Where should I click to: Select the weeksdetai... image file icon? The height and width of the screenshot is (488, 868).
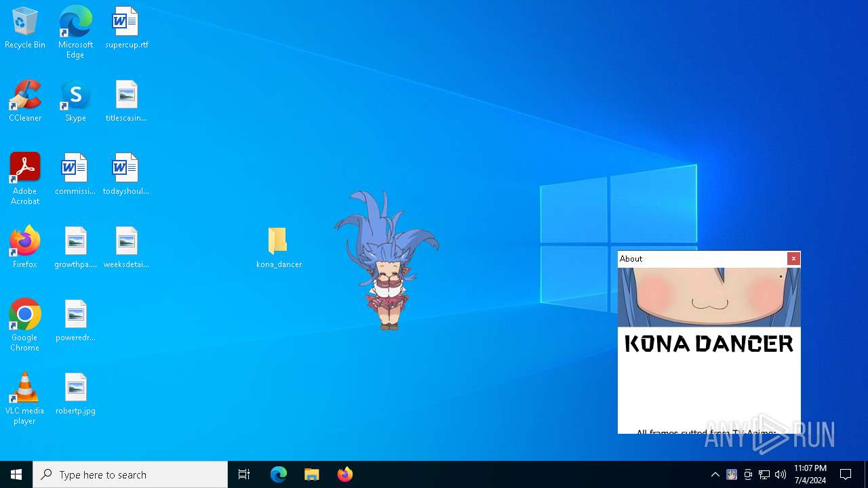tap(126, 247)
